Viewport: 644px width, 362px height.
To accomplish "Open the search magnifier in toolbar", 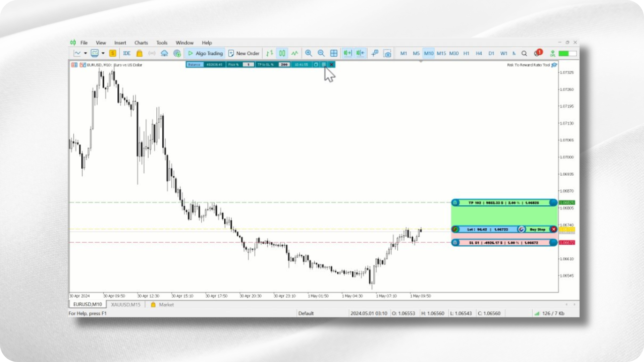I will click(x=524, y=53).
